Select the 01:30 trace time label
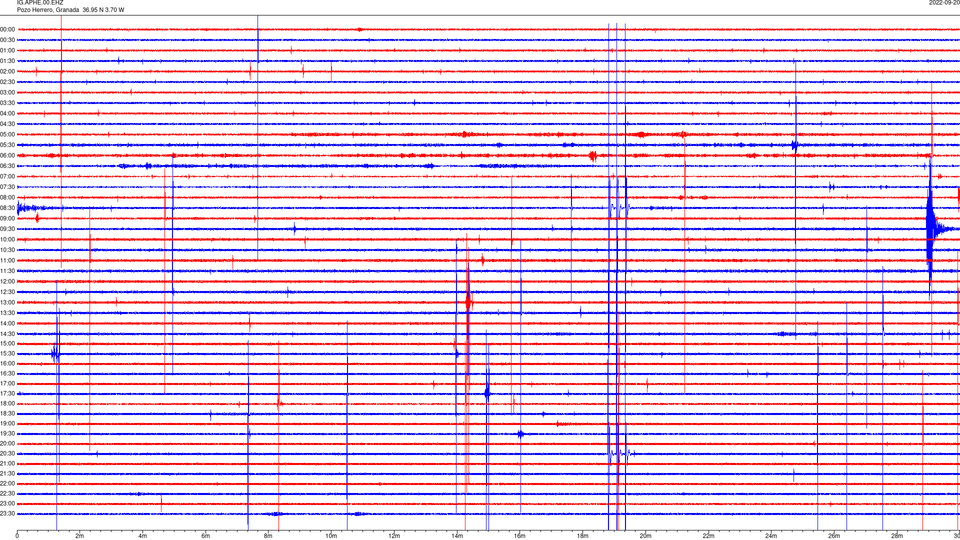 click(x=7, y=61)
